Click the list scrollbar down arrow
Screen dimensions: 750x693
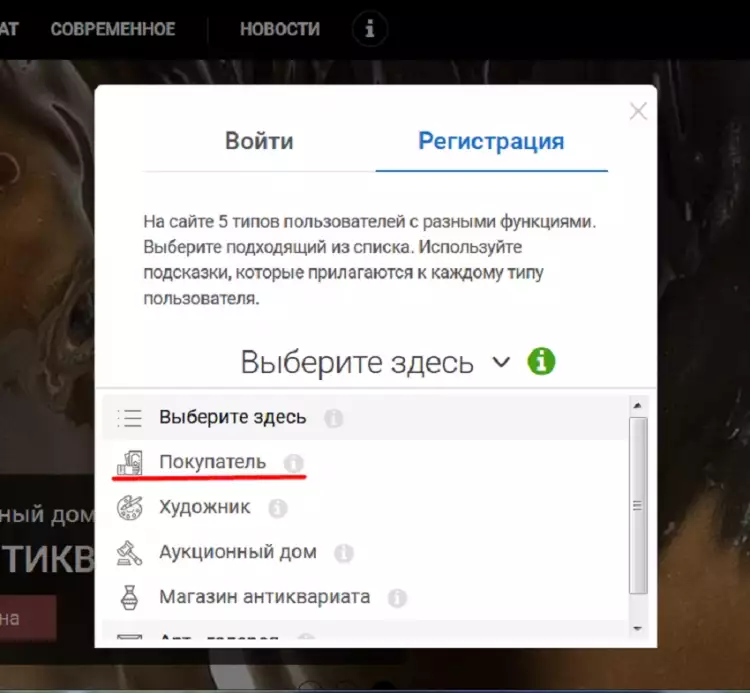[x=637, y=629]
